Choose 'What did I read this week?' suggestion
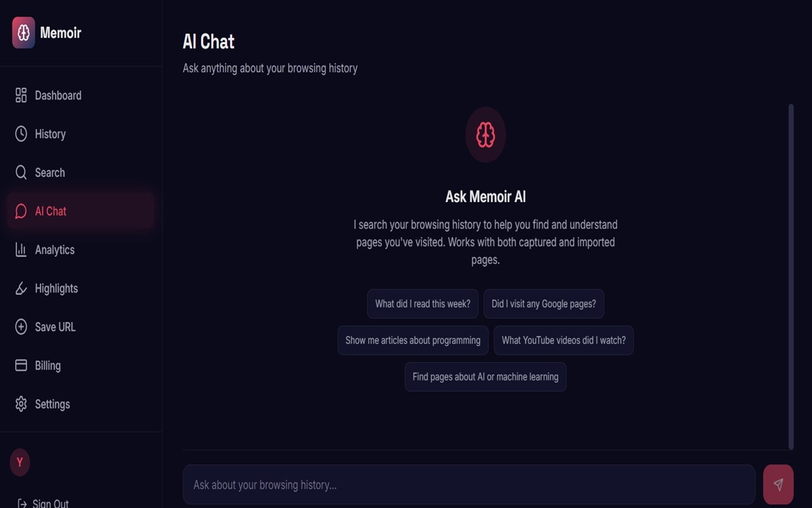 pos(422,304)
